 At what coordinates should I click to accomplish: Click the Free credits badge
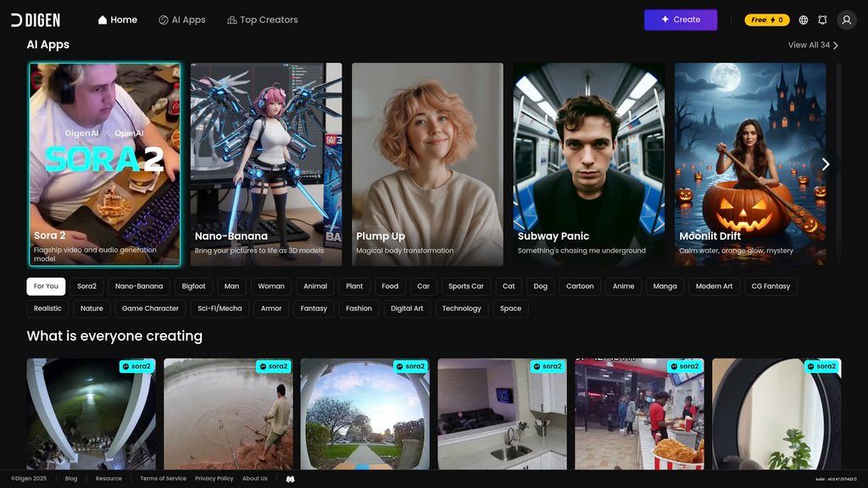(x=766, y=20)
